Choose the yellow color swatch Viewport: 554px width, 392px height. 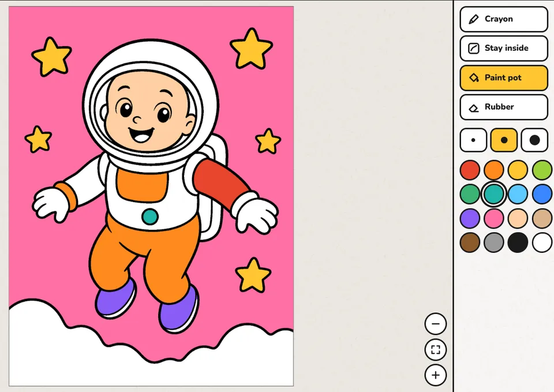518,170
